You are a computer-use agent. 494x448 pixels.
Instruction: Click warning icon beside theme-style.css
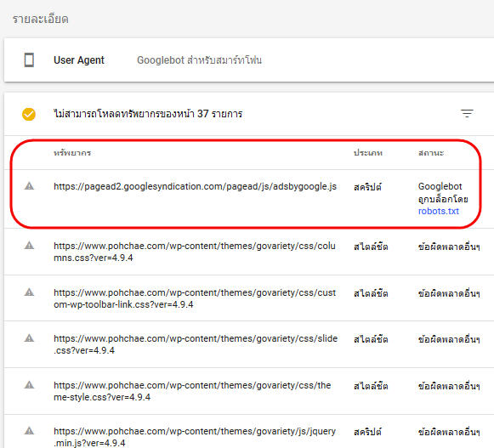point(29,385)
